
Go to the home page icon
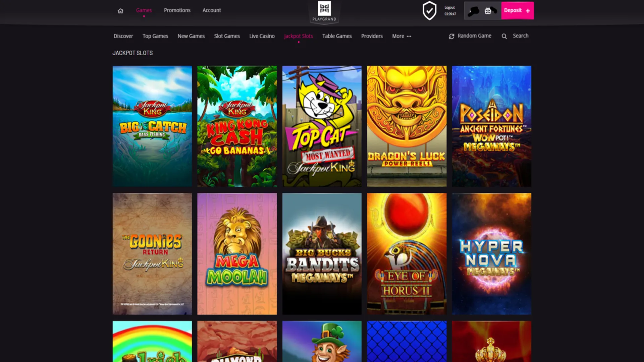120,11
